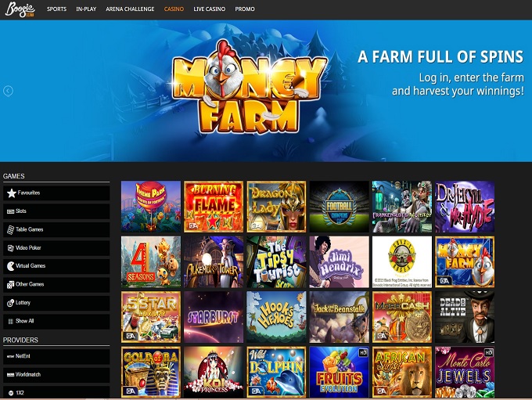Screen dimensions: 532x400
Task: Open Favourites with the star icon
Action: pyautogui.click(x=12, y=193)
